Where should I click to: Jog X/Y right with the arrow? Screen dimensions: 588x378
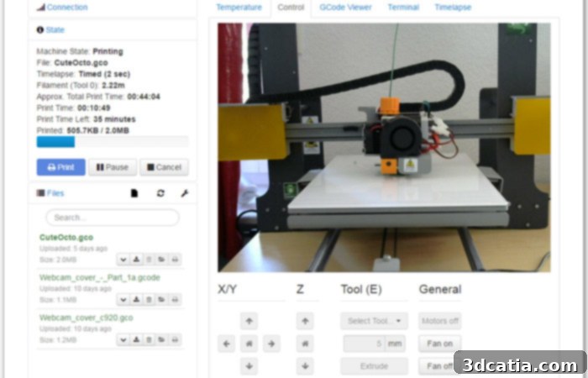tap(271, 344)
